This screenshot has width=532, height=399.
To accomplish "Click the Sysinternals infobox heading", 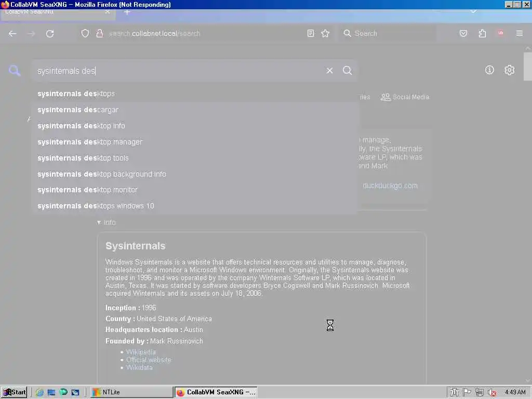I will [x=136, y=246].
